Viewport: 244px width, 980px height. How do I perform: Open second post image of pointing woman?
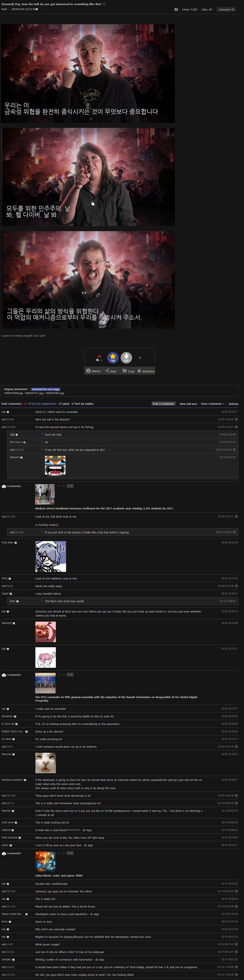88,177
